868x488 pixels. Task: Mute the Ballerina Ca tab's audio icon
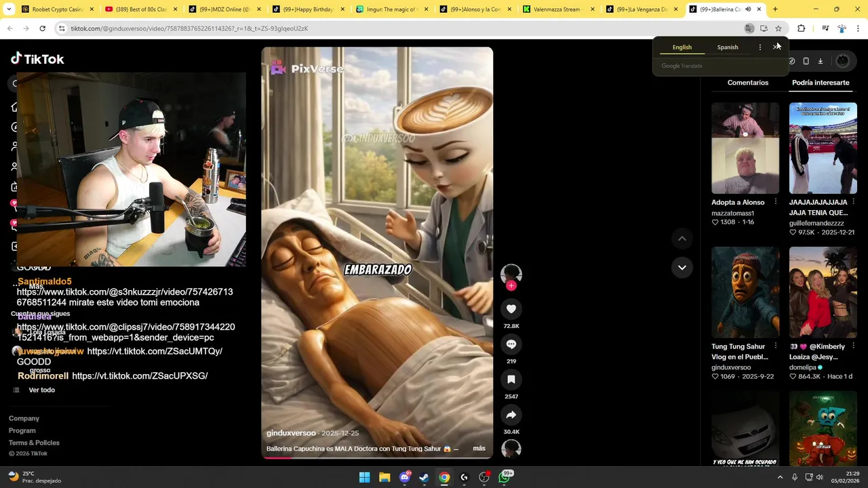pos(748,9)
